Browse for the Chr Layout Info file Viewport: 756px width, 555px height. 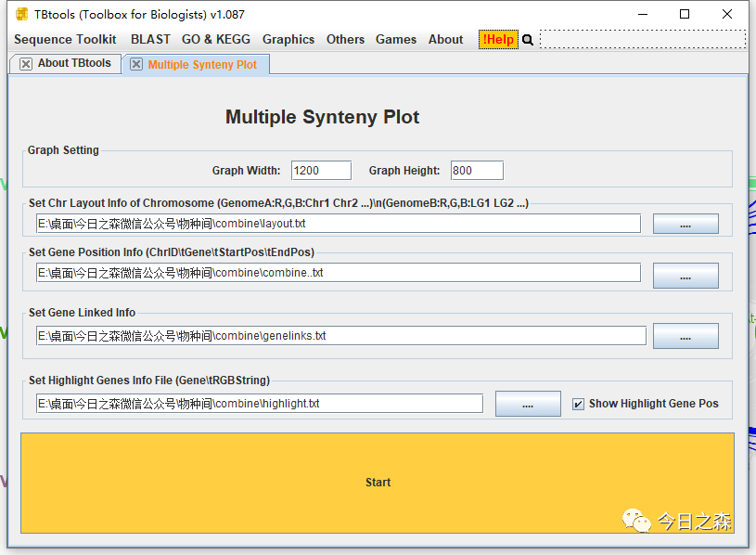click(686, 224)
